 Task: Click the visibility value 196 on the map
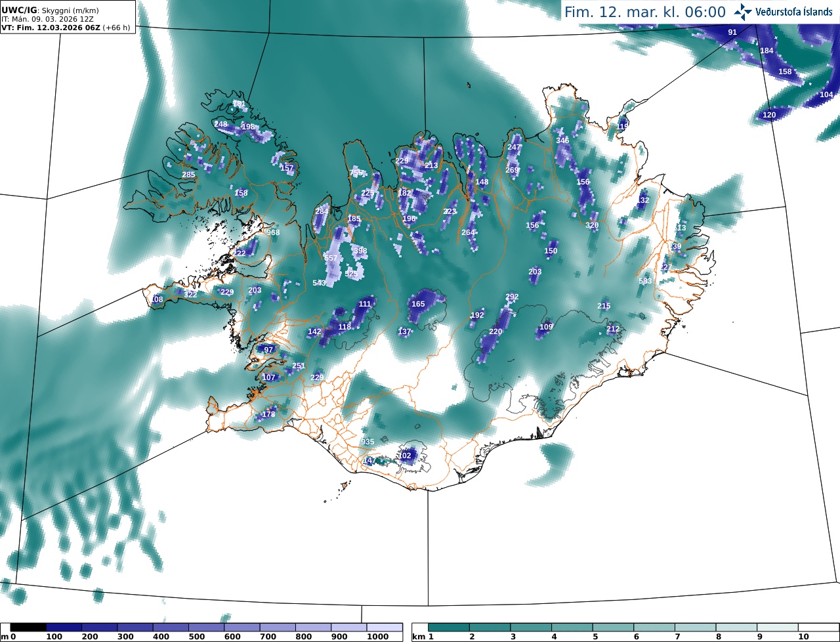tap(409, 219)
